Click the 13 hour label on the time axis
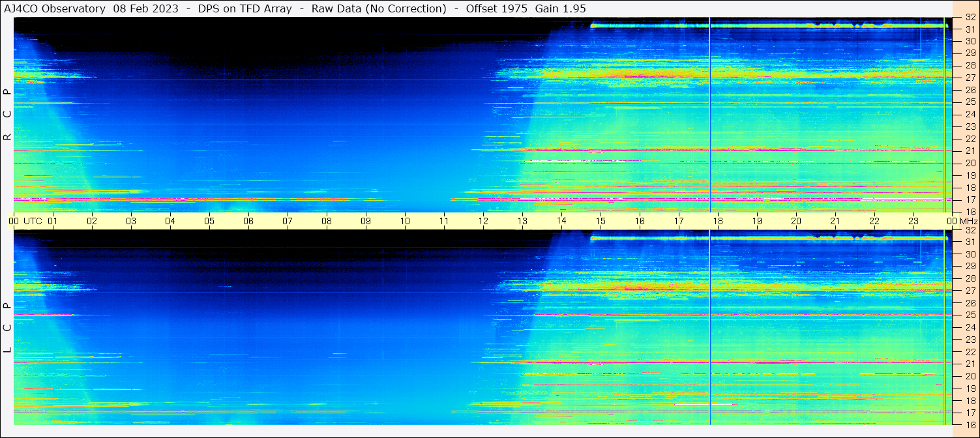 522,221
